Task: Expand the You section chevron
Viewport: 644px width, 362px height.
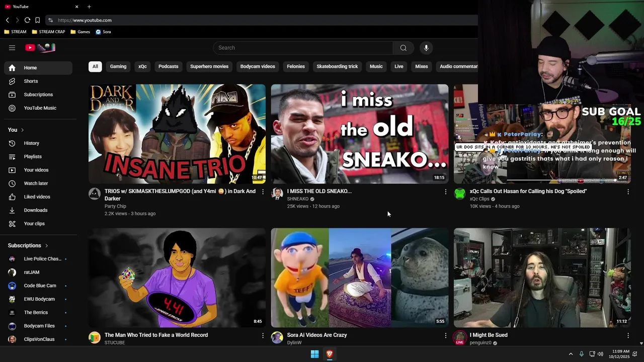Action: 22,130
